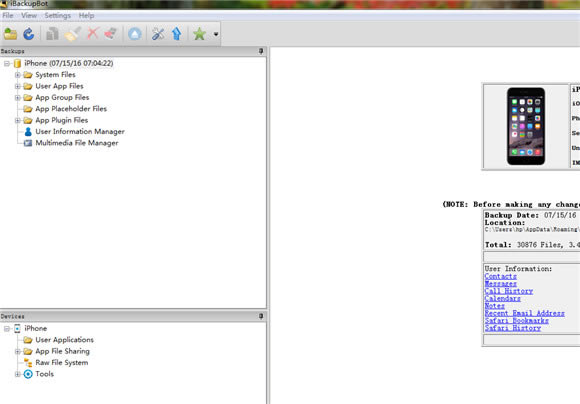This screenshot has width=580, height=404.
Task: Open the Settings menu
Action: pos(57,16)
